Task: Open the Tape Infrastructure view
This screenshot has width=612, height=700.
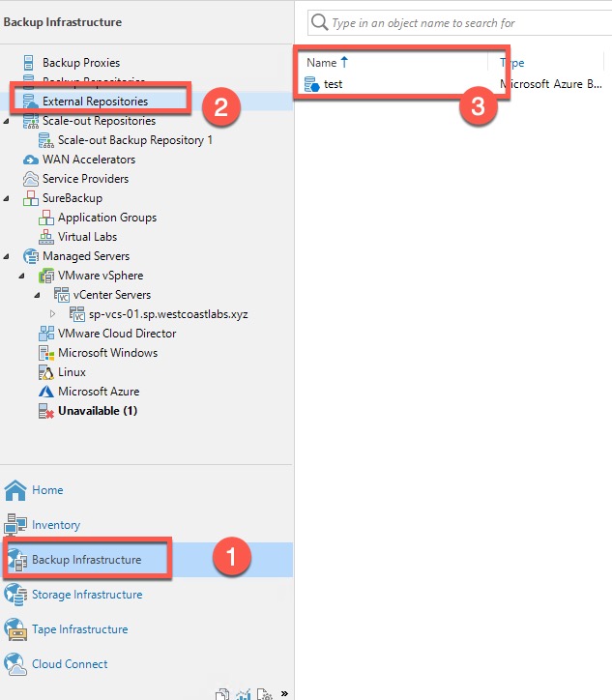Action: [79, 629]
